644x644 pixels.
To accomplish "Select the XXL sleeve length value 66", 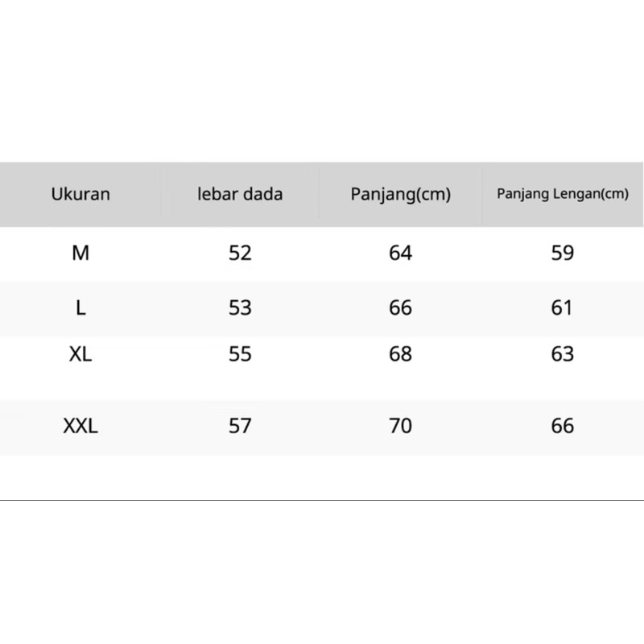I will click(563, 426).
